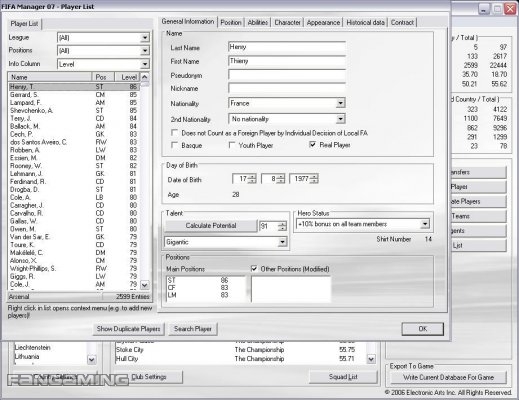Open the 2nd Nationality dropdown
The width and height of the screenshot is (519, 400).
tap(340, 119)
